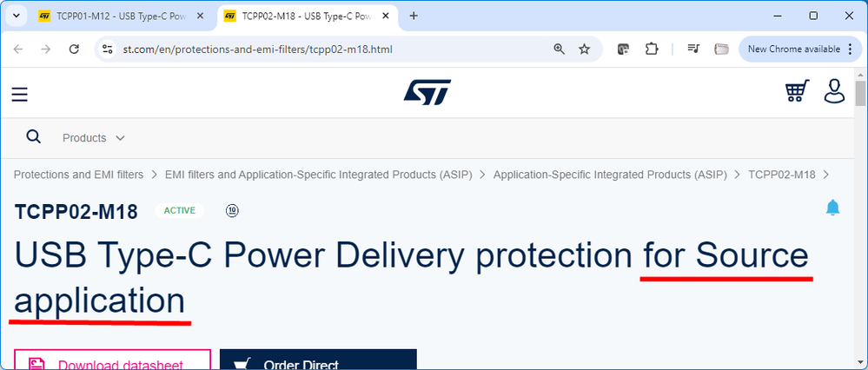Expand chevron after TCPP02-M18 breadcrumb
The width and height of the screenshot is (868, 370).
[826, 175]
